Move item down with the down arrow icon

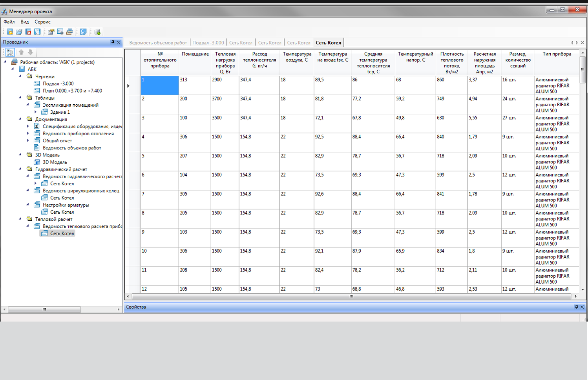tap(30, 52)
